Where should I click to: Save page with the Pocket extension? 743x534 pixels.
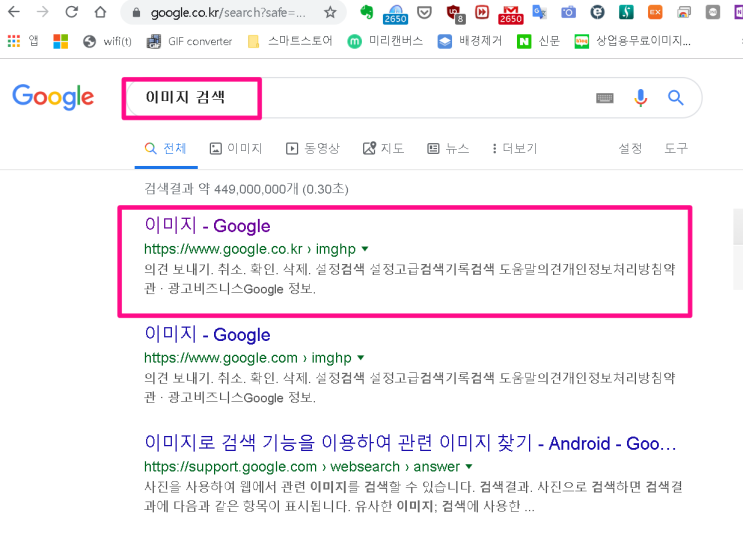click(x=424, y=12)
